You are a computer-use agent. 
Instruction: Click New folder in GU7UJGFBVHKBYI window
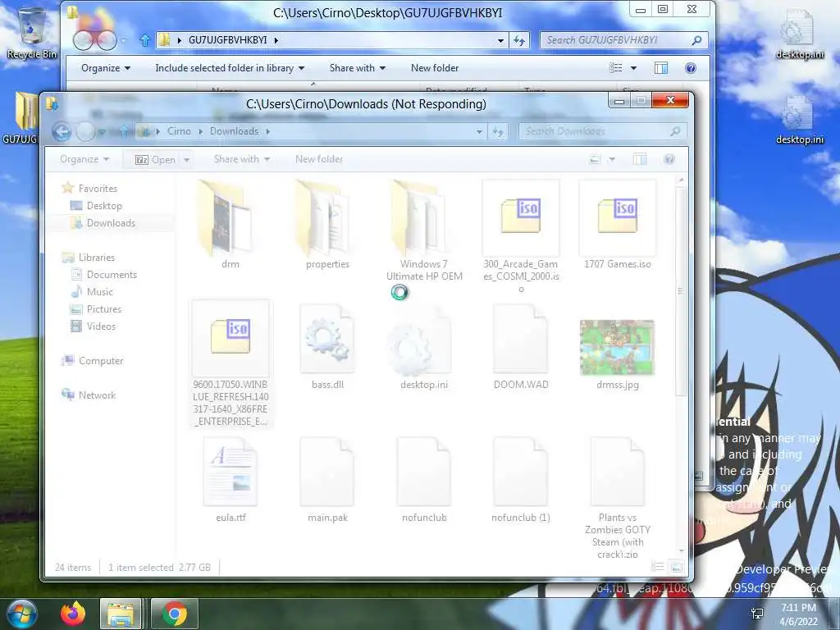tap(435, 68)
